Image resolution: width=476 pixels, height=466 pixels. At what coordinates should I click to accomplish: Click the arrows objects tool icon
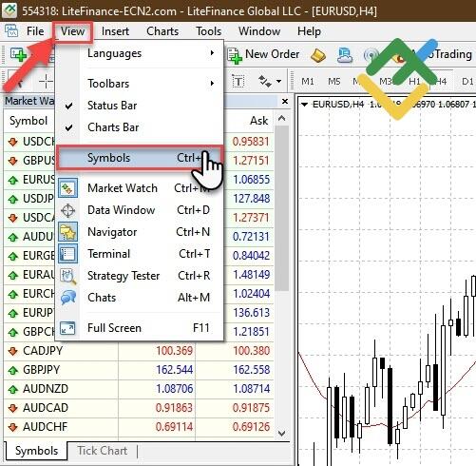coord(265,82)
